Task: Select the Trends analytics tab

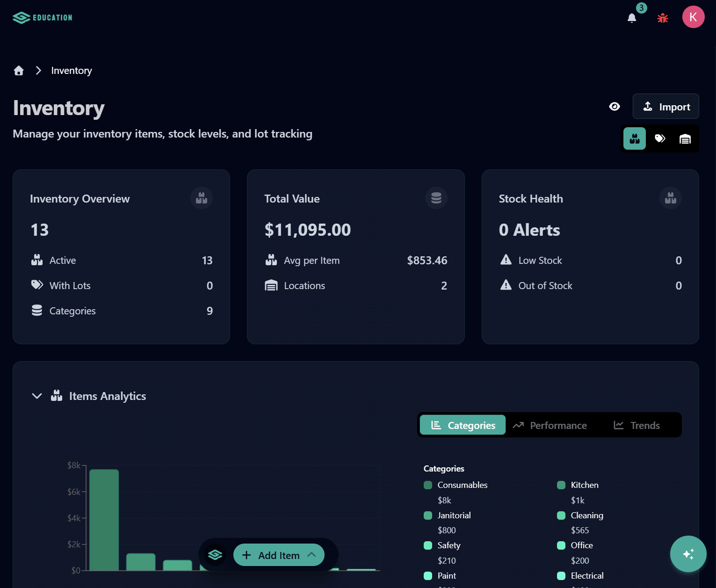Action: pyautogui.click(x=636, y=425)
